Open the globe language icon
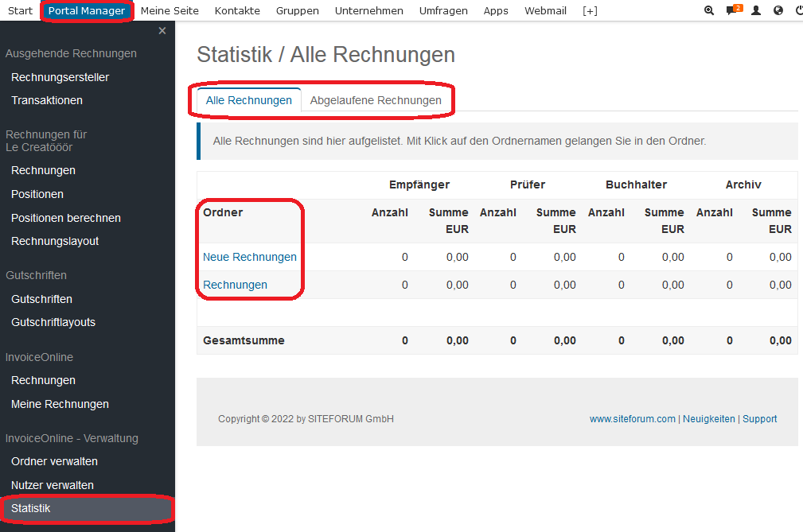The height and width of the screenshot is (532, 803). coord(778,11)
